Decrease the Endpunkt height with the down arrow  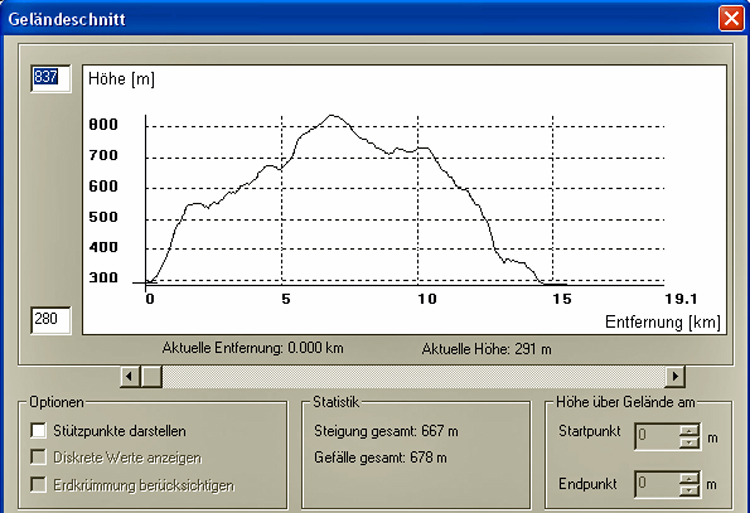pyautogui.click(x=689, y=490)
